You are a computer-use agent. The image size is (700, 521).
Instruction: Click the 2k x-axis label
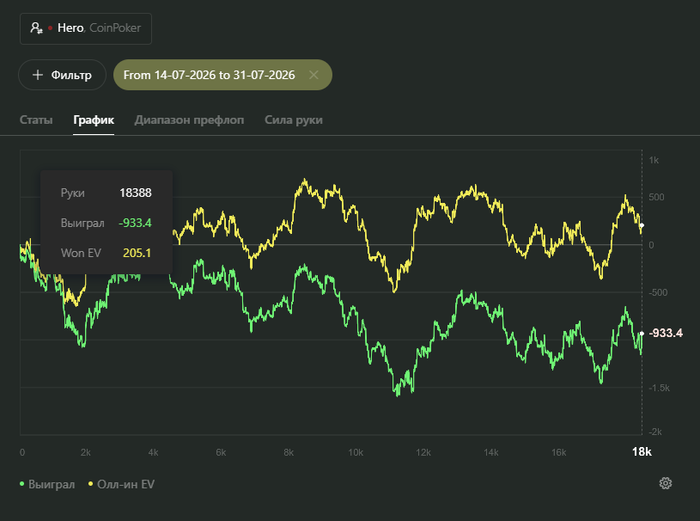tap(86, 453)
